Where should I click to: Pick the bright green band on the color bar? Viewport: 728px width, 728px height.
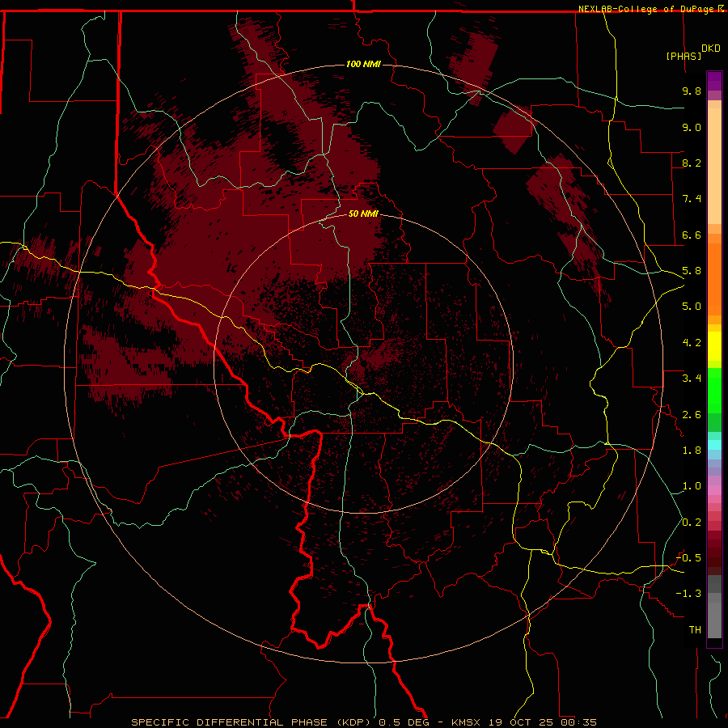(714, 392)
